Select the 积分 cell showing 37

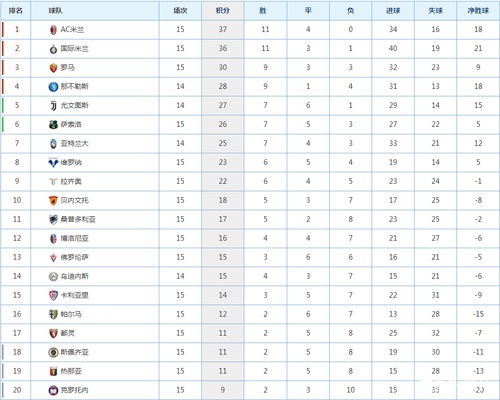tap(223, 30)
